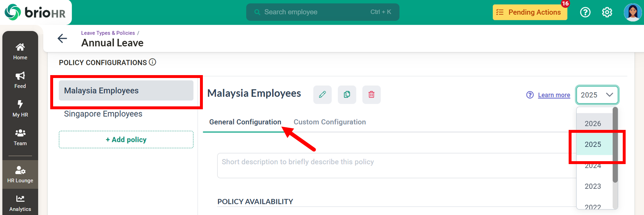Expand the 2025 year dropdown
The width and height of the screenshot is (644, 215).
tap(597, 95)
